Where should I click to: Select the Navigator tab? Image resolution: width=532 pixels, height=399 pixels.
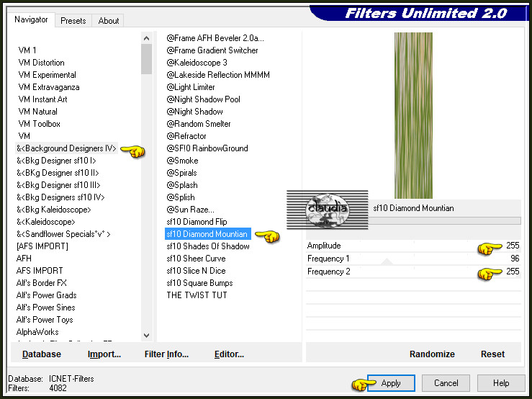(x=31, y=19)
